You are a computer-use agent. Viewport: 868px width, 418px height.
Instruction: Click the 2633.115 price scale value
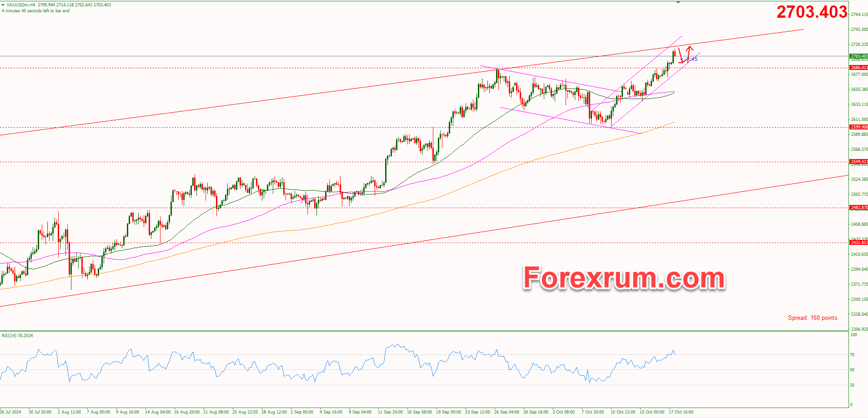click(x=859, y=104)
